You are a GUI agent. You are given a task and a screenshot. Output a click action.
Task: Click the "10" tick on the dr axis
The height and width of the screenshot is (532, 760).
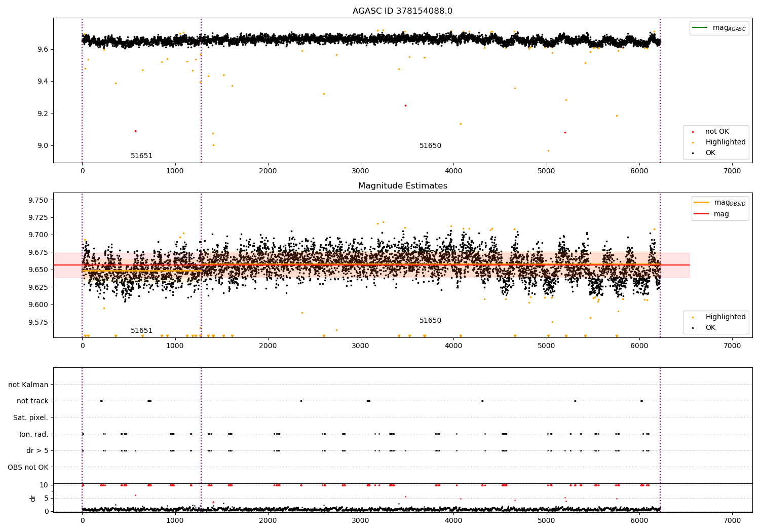click(44, 485)
